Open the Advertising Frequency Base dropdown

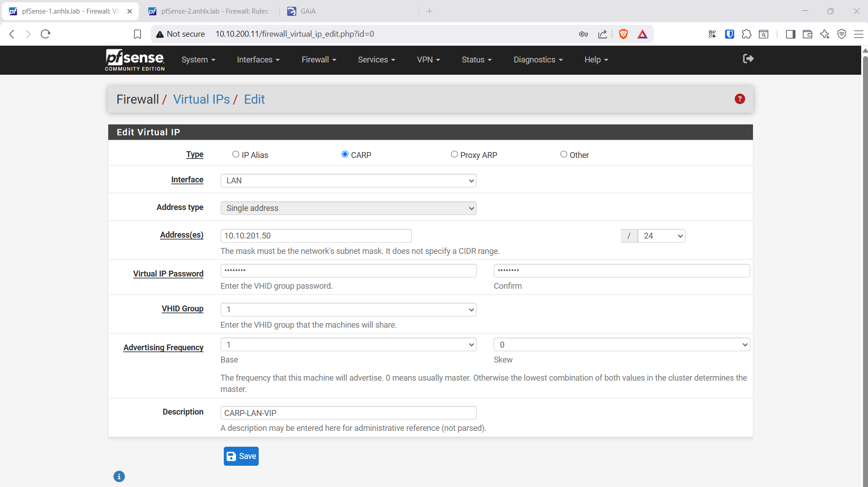[348, 344]
